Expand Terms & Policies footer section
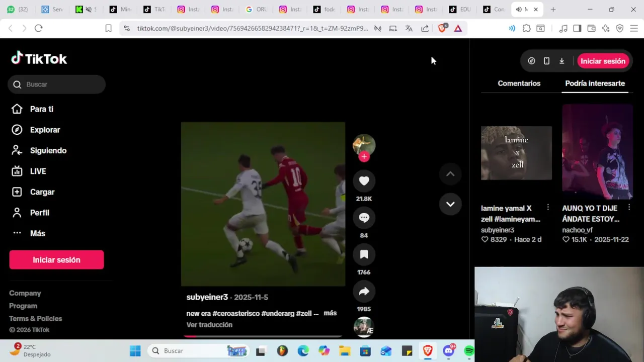Image resolution: width=644 pixels, height=362 pixels. point(35,318)
